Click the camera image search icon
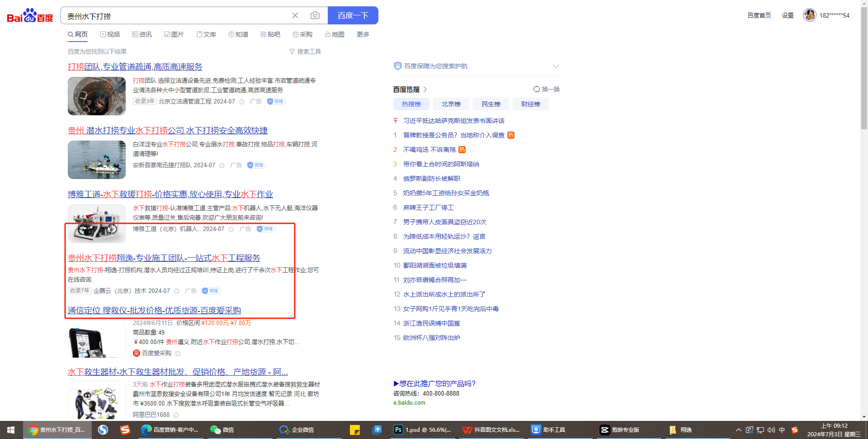This screenshot has width=868, height=439. 315,16
